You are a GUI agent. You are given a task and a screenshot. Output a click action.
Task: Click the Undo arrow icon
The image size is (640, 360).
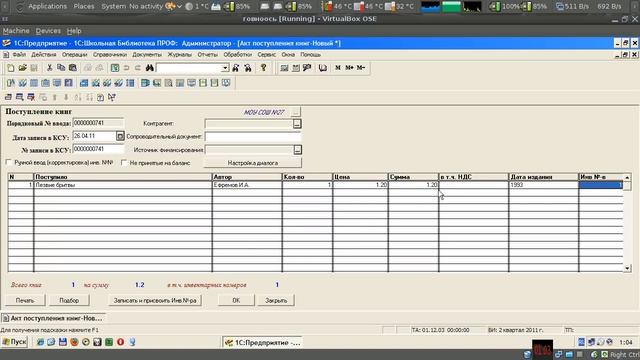[127, 68]
